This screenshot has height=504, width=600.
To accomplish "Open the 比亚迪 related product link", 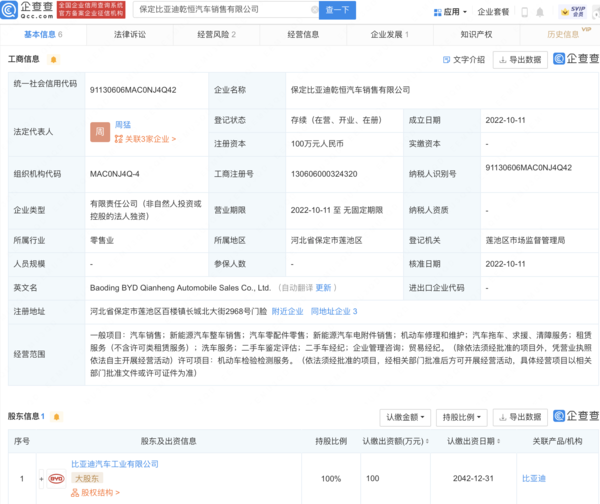I will pos(533,478).
